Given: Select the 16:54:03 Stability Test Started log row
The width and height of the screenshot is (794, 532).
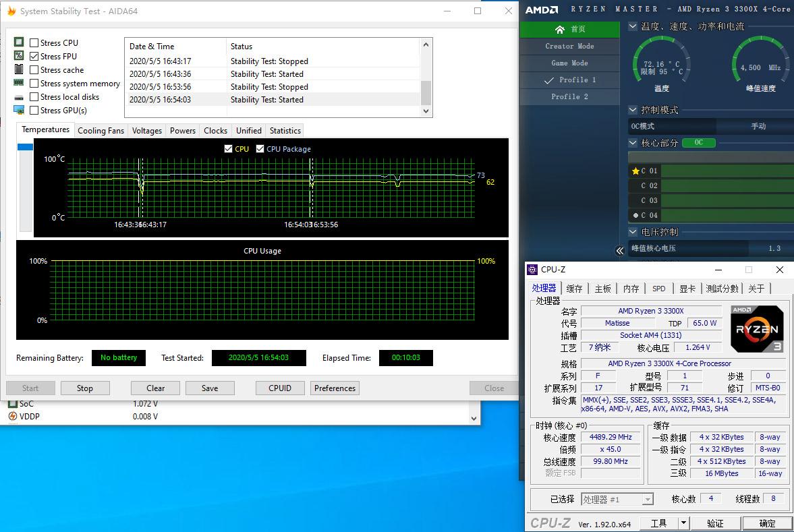Looking at the screenshot, I should [x=273, y=100].
